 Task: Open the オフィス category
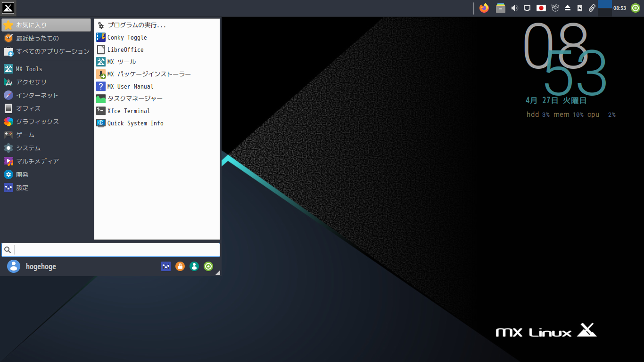[x=46, y=108]
